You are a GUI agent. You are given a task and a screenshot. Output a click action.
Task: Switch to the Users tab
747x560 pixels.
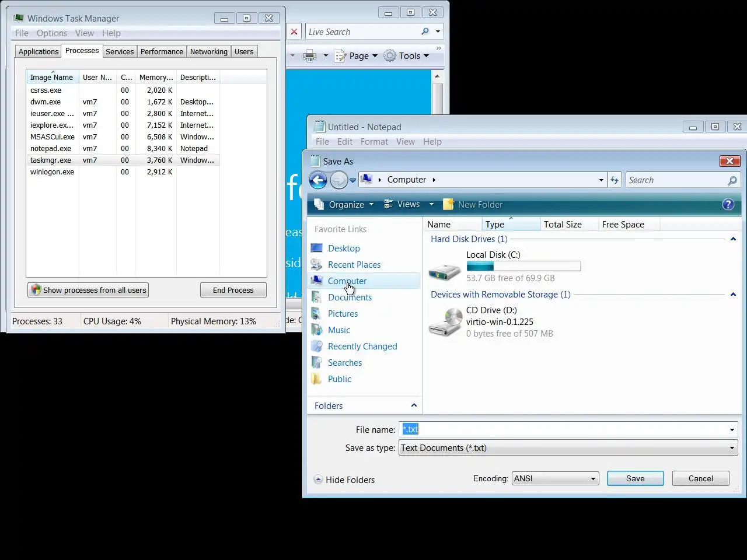pyautogui.click(x=244, y=52)
